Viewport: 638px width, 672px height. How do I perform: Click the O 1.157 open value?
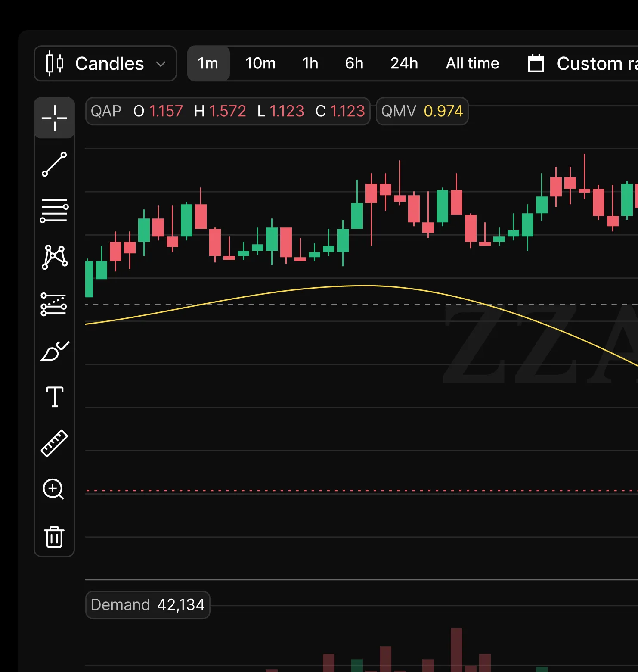coord(158,111)
